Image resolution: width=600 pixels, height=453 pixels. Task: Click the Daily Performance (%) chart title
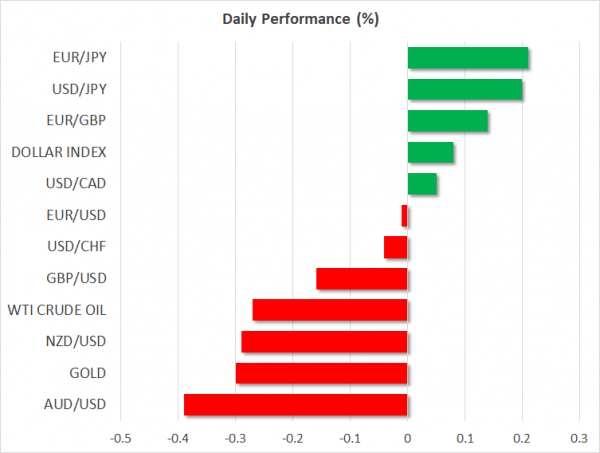[x=299, y=19]
